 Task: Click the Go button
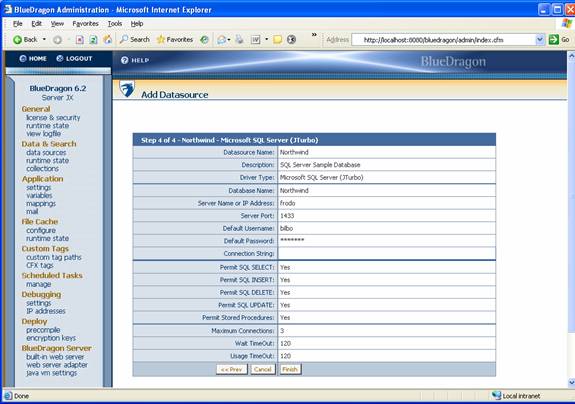(x=560, y=40)
